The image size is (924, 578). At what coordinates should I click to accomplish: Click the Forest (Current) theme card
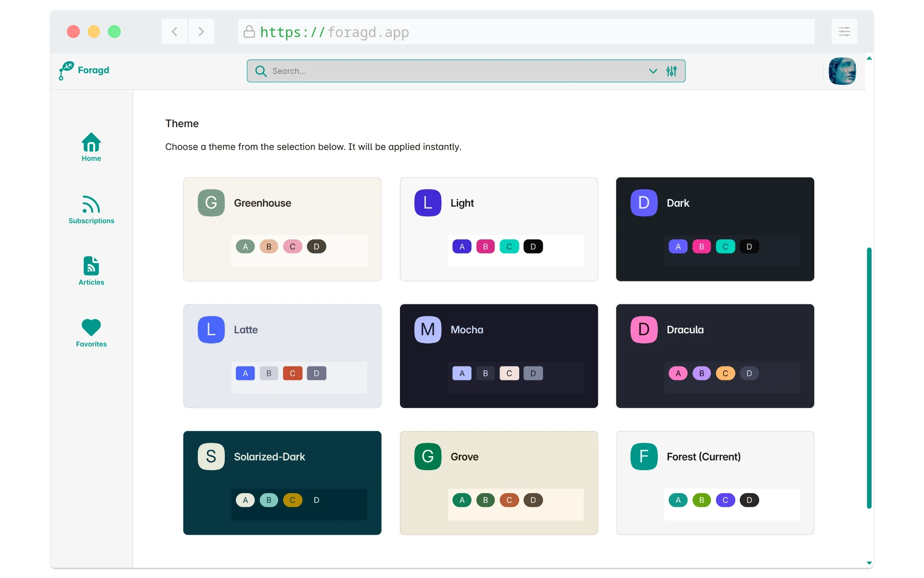coord(715,483)
